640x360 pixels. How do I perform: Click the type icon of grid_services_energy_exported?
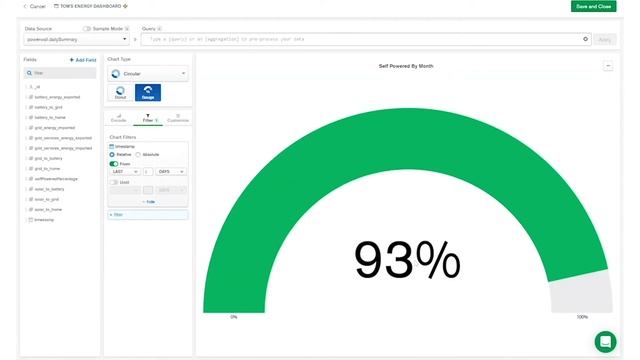tap(31, 138)
